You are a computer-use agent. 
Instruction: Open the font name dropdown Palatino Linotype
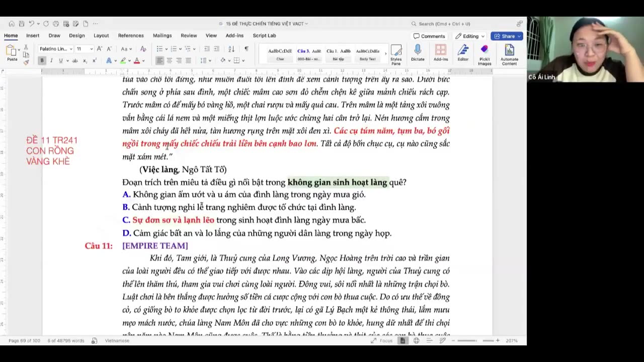click(x=55, y=49)
